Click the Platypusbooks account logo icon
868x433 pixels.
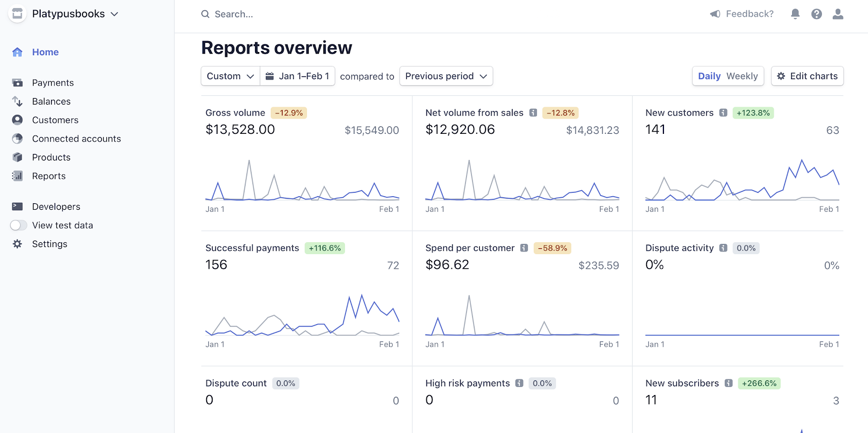(17, 14)
